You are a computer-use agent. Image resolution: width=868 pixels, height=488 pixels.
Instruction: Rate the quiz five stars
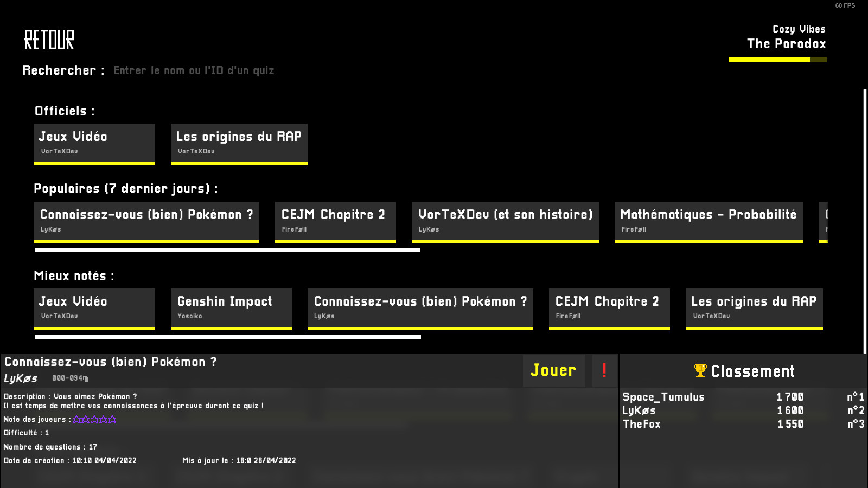pyautogui.click(x=113, y=419)
